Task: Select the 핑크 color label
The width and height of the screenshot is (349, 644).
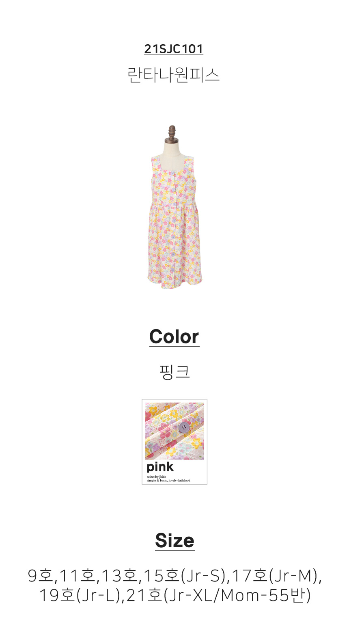Action: point(174,371)
